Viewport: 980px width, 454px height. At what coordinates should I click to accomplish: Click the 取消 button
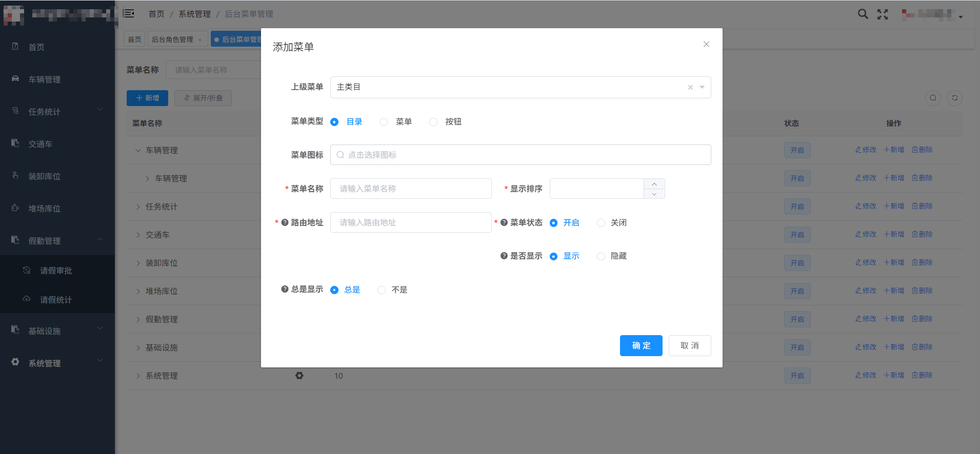690,345
